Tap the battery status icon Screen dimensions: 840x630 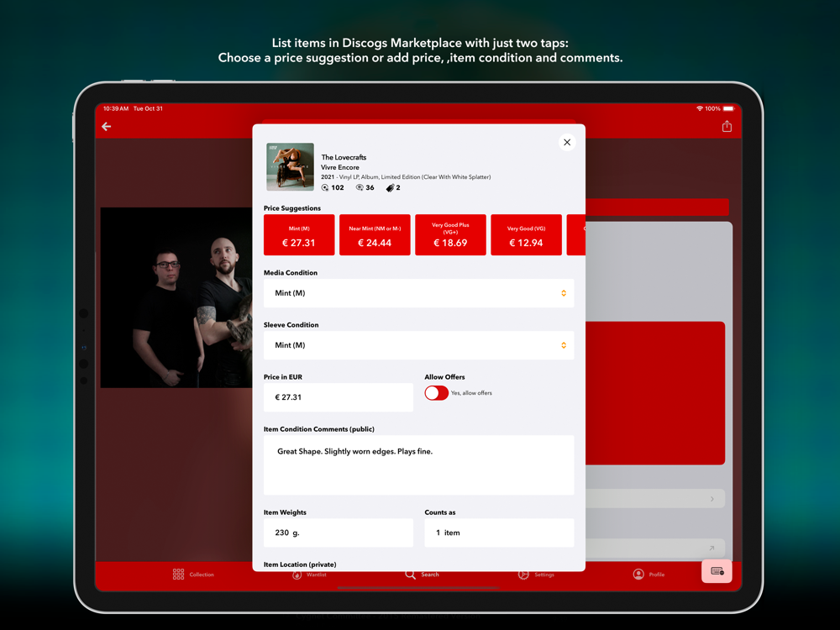(728, 108)
